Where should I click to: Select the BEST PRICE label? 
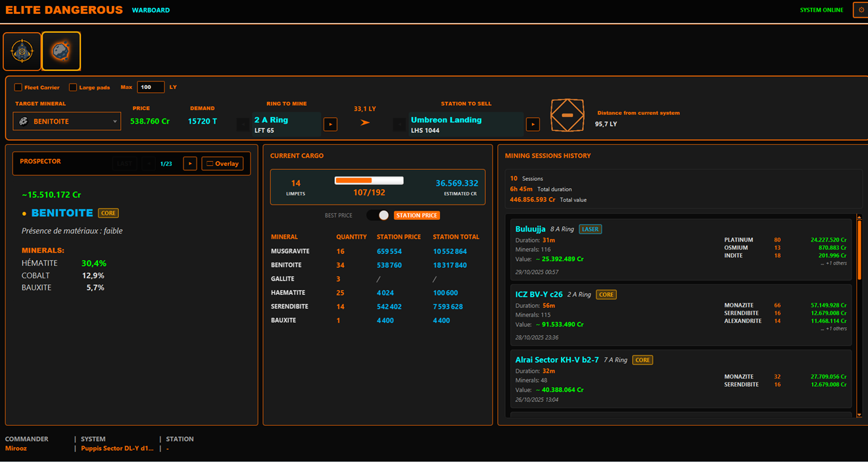(x=339, y=215)
